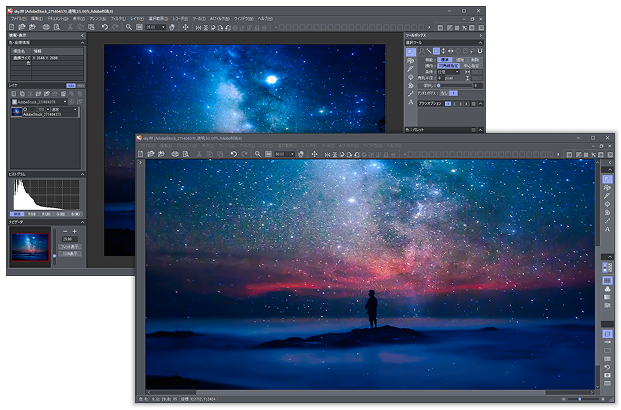This screenshot has height=410, width=621.
Task: Select the Text tool (A) in the toolbox
Action: tap(411, 101)
